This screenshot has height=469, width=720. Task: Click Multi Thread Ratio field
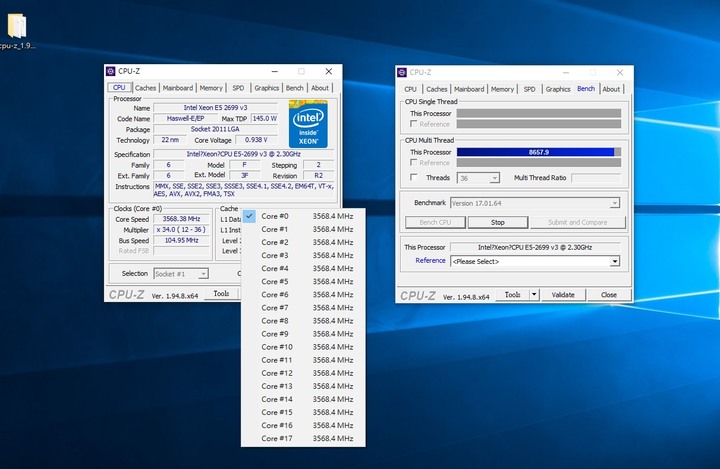596,178
